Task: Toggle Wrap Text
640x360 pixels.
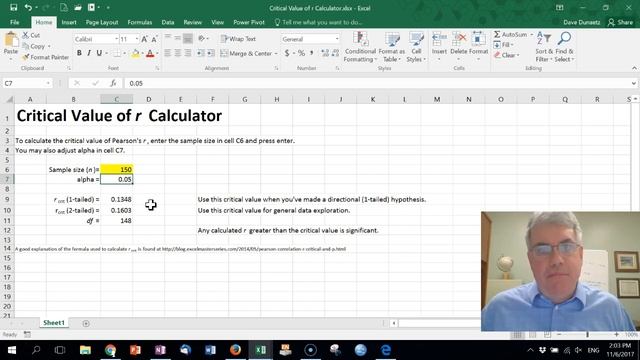Action: click(x=238, y=39)
